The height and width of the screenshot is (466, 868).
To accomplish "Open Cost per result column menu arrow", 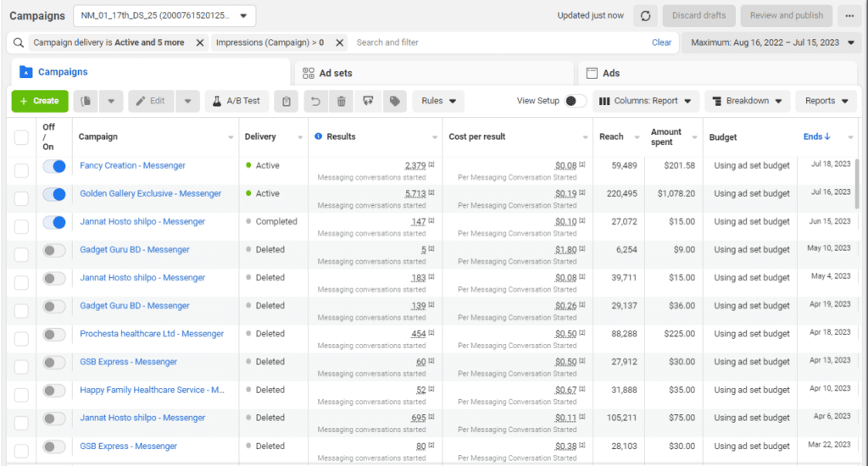I will pos(585,137).
